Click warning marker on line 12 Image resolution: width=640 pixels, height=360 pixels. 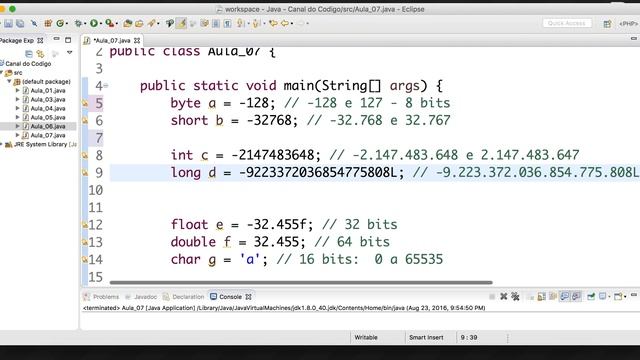(x=85, y=225)
